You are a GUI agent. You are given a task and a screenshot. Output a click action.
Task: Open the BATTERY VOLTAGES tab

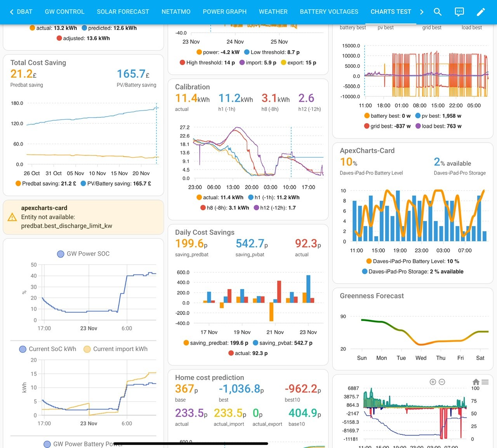[x=329, y=12]
